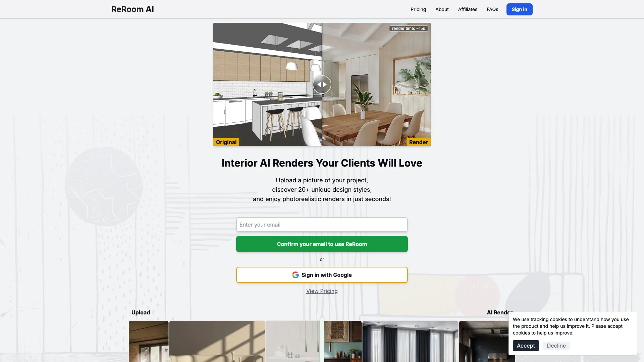The height and width of the screenshot is (362, 644).
Task: Toggle the before/after image comparison slider
Action: point(322,84)
